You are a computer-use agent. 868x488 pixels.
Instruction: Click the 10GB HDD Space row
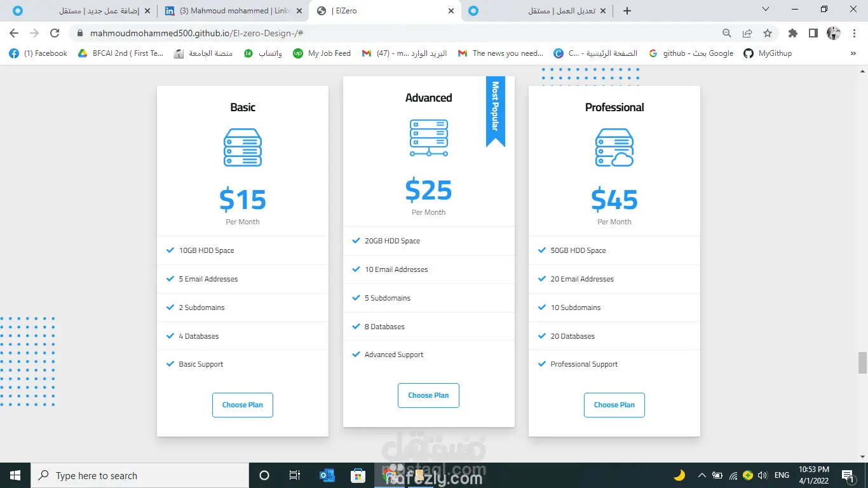coord(243,250)
